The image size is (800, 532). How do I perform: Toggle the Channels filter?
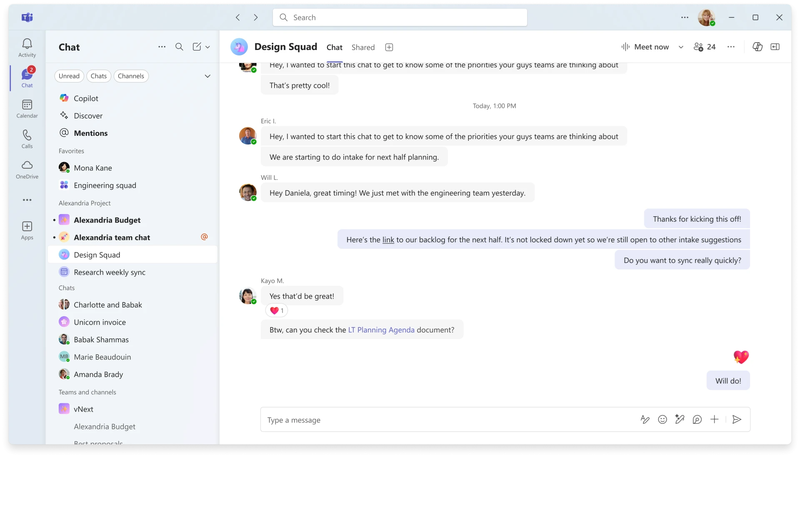(x=131, y=76)
